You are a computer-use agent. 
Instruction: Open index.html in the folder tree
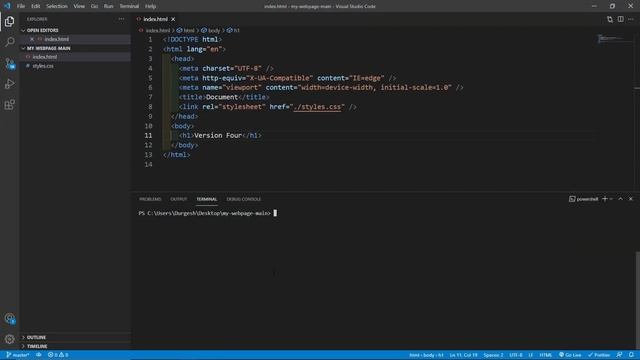(x=76, y=57)
